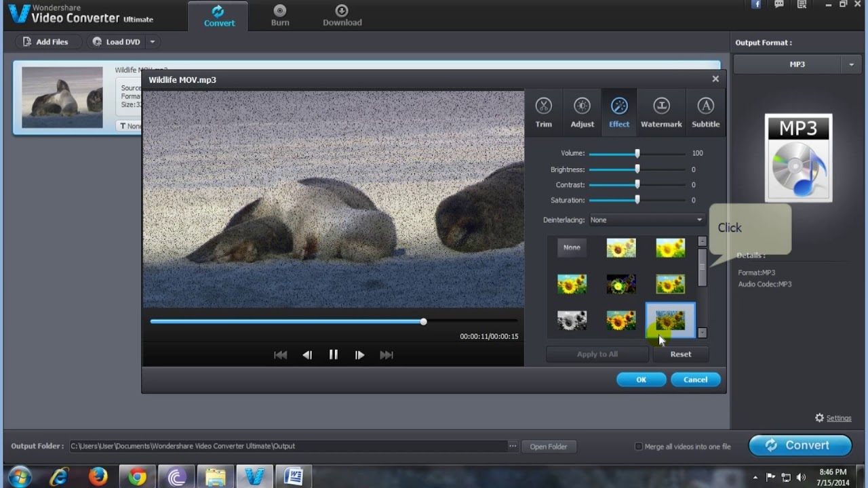Click the Load DVD button
The image size is (868, 488).
[x=116, y=42]
